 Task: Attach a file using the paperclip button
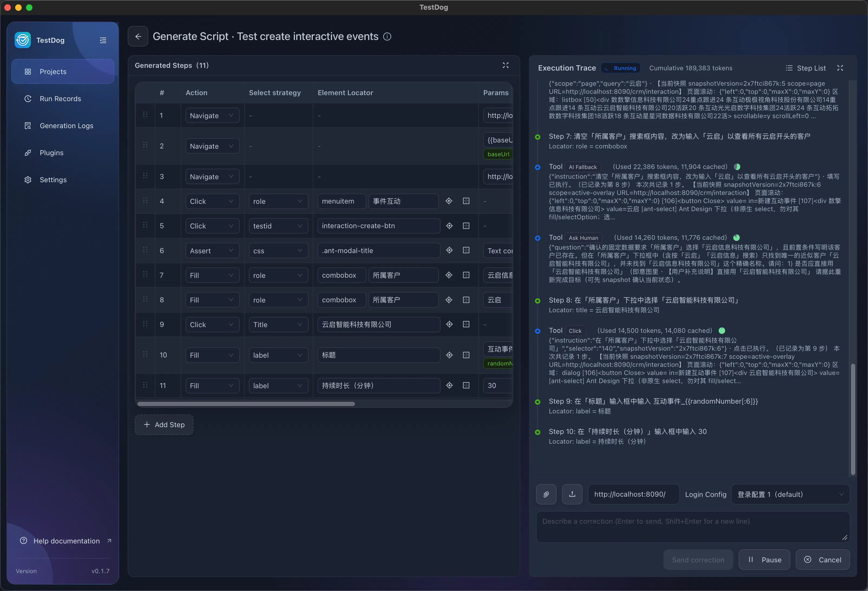[x=546, y=494]
